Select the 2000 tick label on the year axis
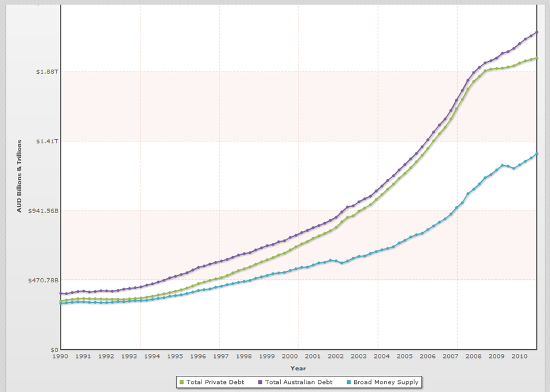Viewport: 550px width, 392px height. coord(289,357)
